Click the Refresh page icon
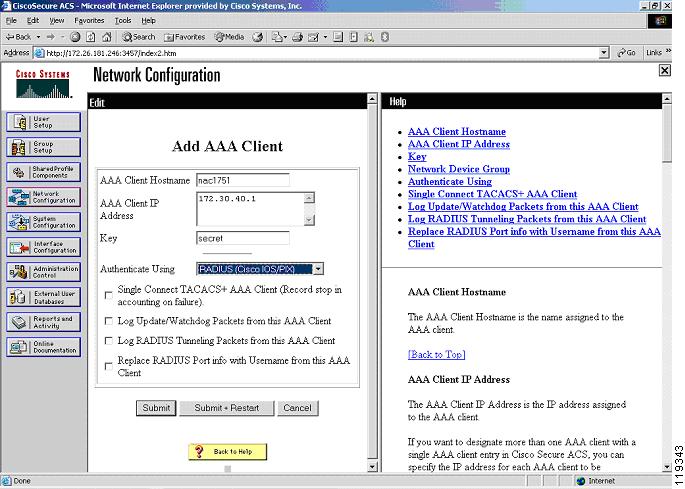 (91, 37)
